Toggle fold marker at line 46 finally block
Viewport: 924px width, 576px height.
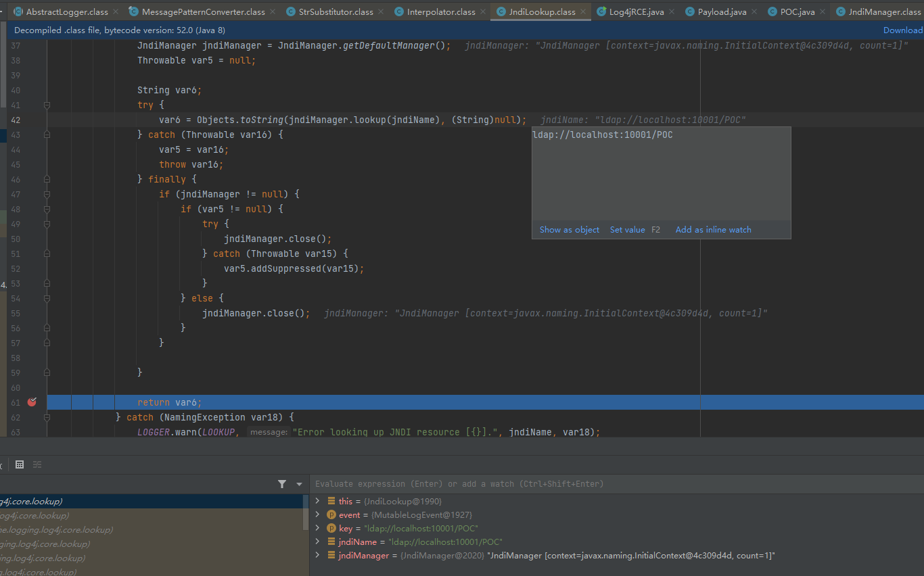coord(47,179)
